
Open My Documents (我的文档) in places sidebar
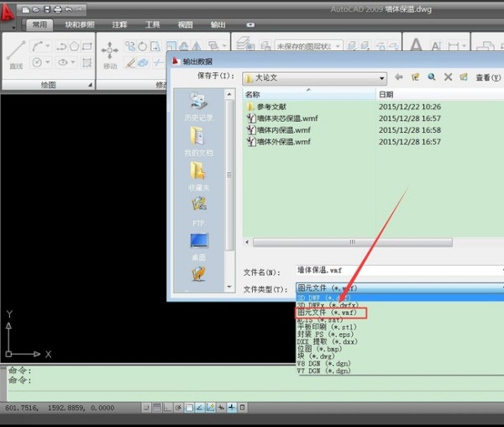click(x=198, y=141)
